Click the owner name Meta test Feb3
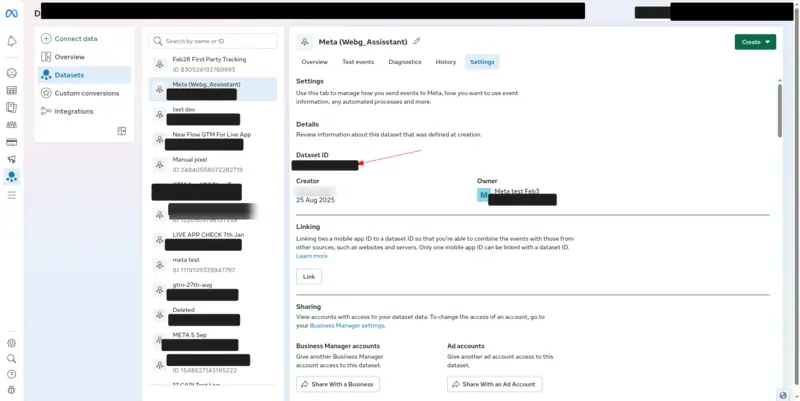 (517, 191)
